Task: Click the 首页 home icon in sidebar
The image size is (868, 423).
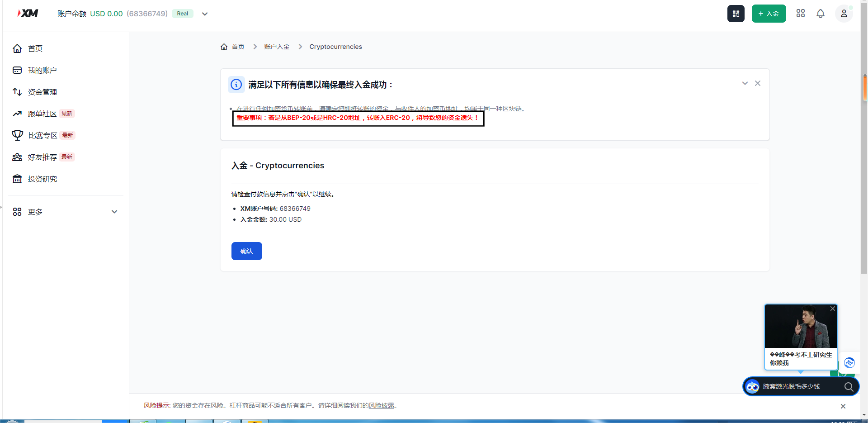Action: coord(17,48)
